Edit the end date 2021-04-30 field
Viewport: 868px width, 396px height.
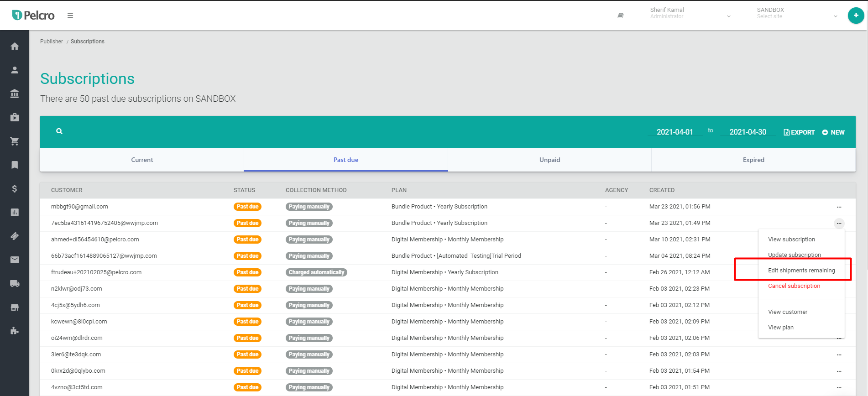pos(748,132)
